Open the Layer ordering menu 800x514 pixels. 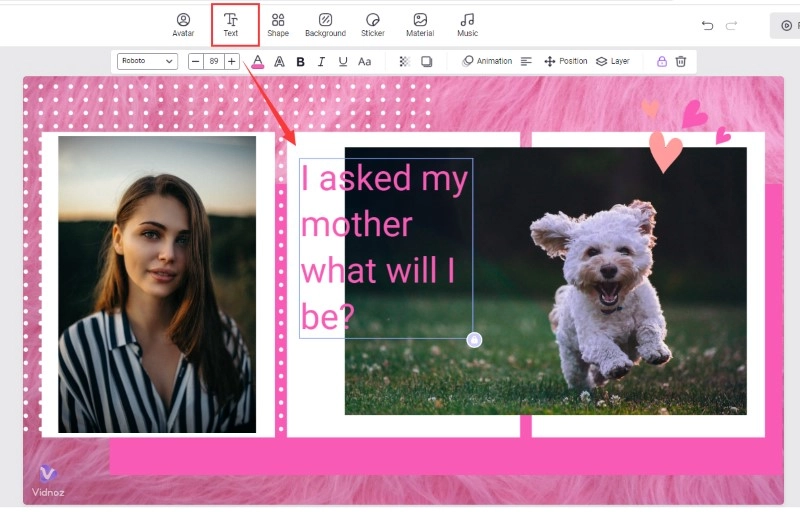coord(612,61)
